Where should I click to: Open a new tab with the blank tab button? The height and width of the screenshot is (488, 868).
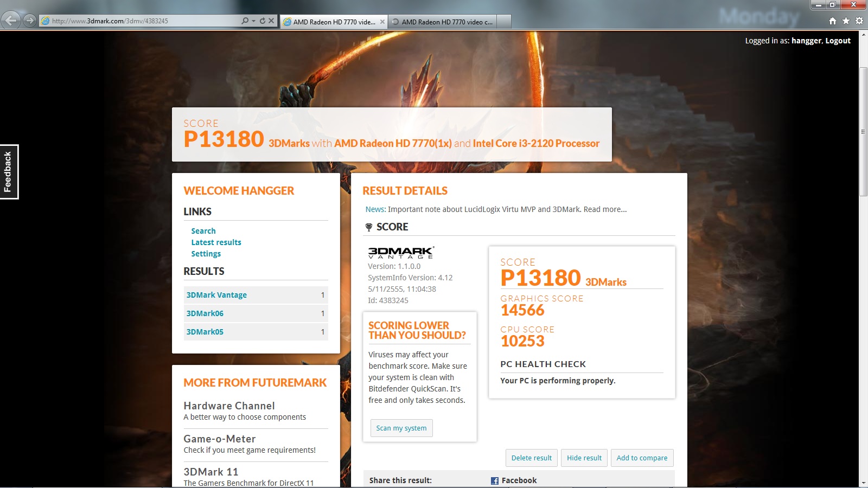(504, 22)
